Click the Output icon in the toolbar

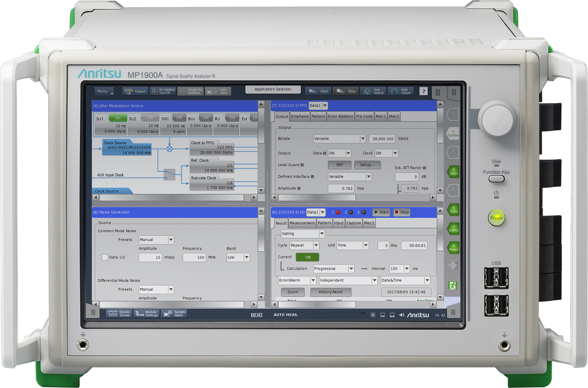(x=135, y=91)
